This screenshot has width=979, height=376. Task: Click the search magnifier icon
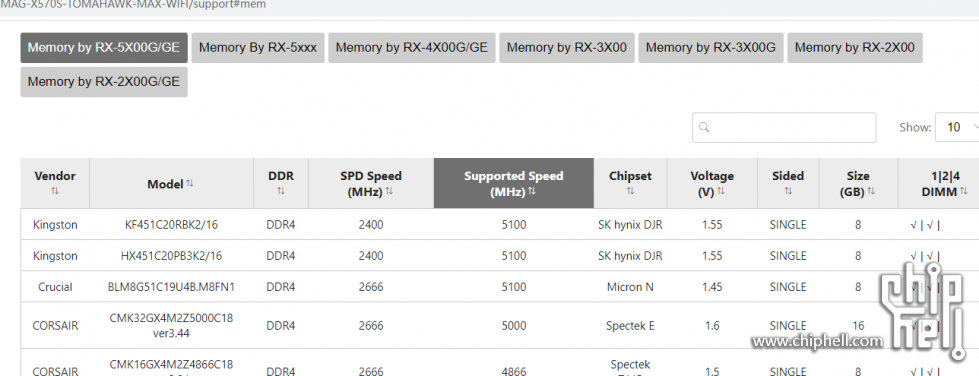tap(704, 127)
